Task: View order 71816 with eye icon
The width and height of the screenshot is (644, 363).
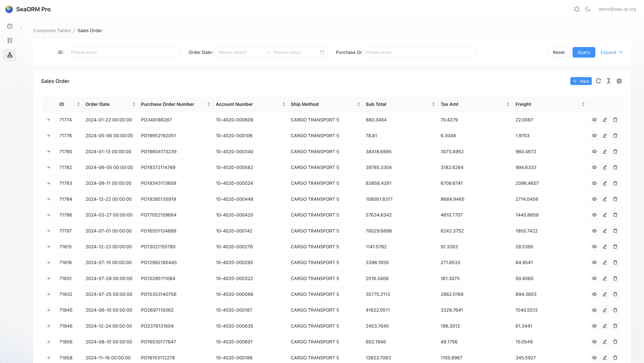Action: [x=594, y=262]
